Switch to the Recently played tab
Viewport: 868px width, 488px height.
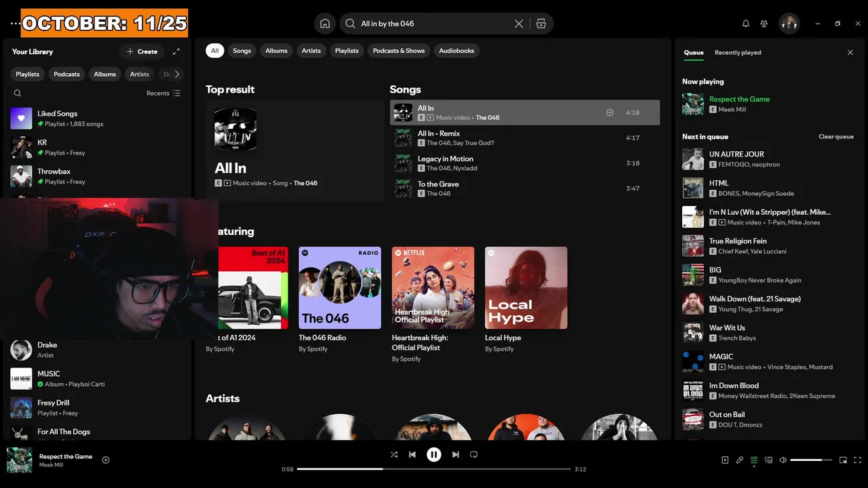point(738,53)
